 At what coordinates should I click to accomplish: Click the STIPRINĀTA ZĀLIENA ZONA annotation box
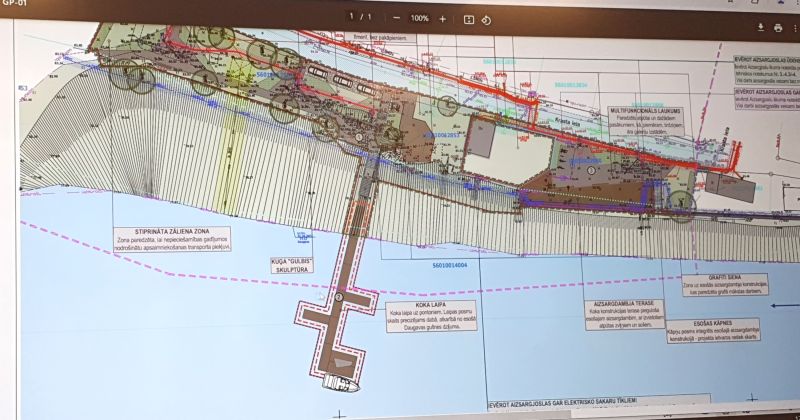171,237
